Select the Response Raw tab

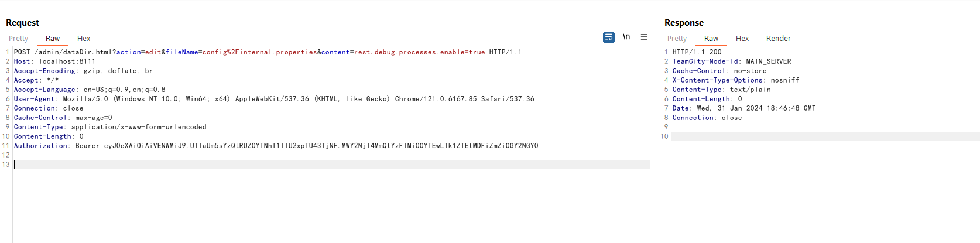point(711,38)
